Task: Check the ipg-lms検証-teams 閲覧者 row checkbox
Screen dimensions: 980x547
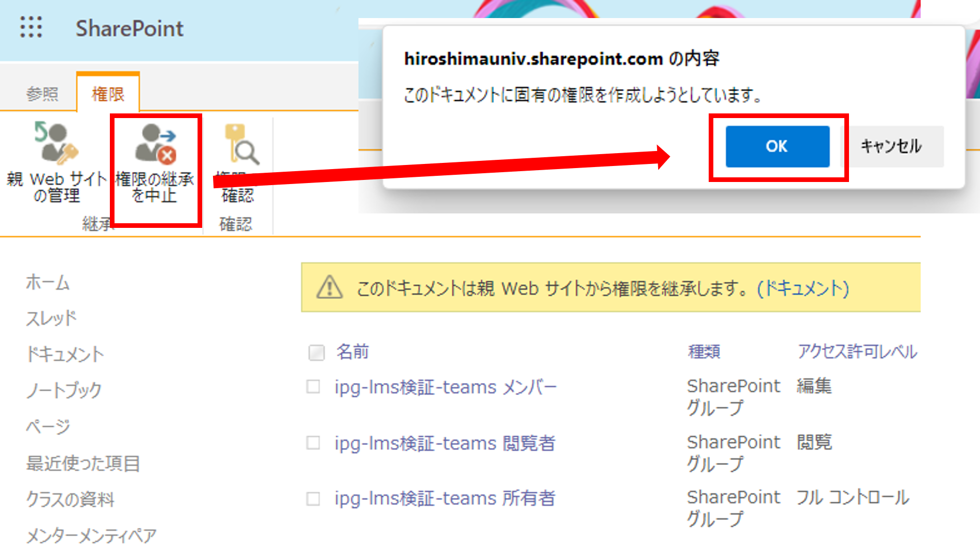Action: click(313, 443)
